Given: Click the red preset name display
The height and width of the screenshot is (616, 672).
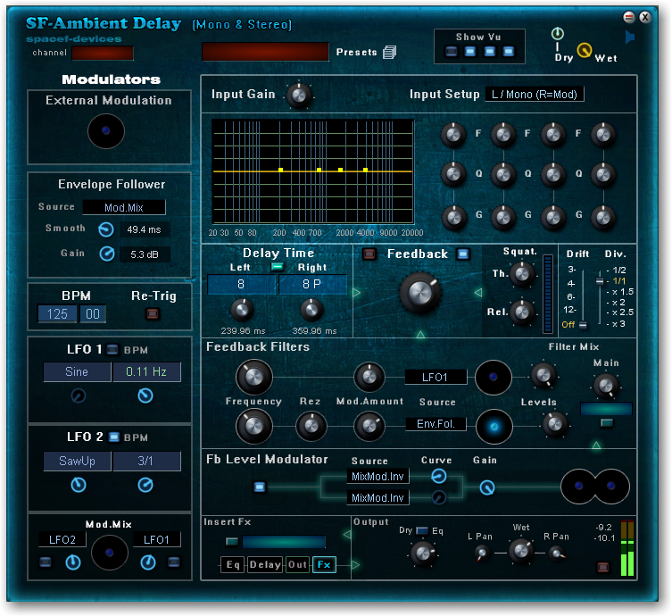Looking at the screenshot, I should coord(265,52).
